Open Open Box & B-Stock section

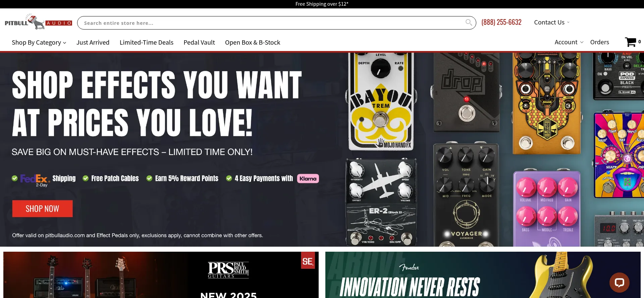tap(253, 42)
